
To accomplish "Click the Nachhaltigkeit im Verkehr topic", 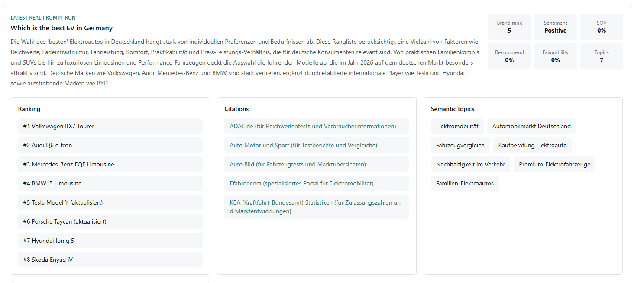I will tap(471, 164).
